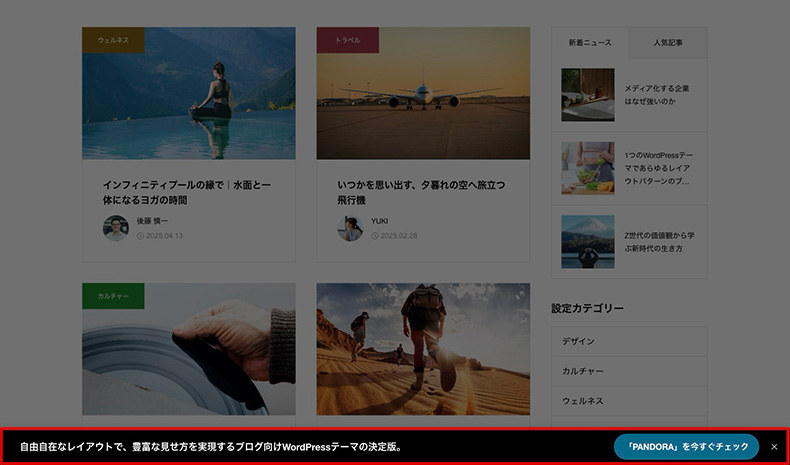Open the desert hikers thumbnail

tap(423, 349)
